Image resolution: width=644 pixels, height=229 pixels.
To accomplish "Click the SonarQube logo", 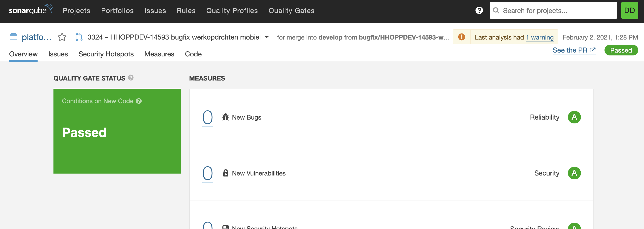I will click(x=31, y=10).
